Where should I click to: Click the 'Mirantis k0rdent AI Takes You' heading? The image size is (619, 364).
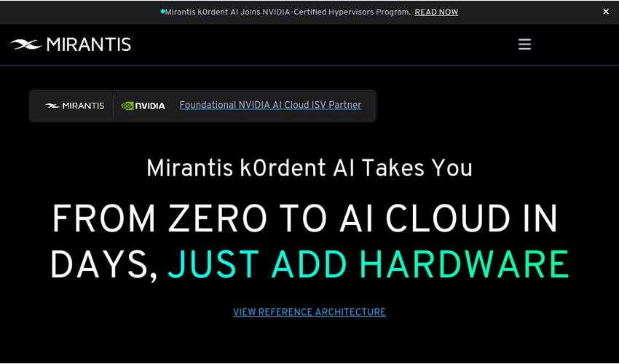(309, 168)
